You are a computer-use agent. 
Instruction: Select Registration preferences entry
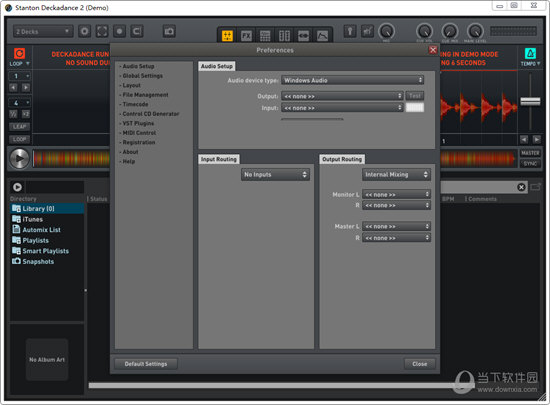[139, 142]
